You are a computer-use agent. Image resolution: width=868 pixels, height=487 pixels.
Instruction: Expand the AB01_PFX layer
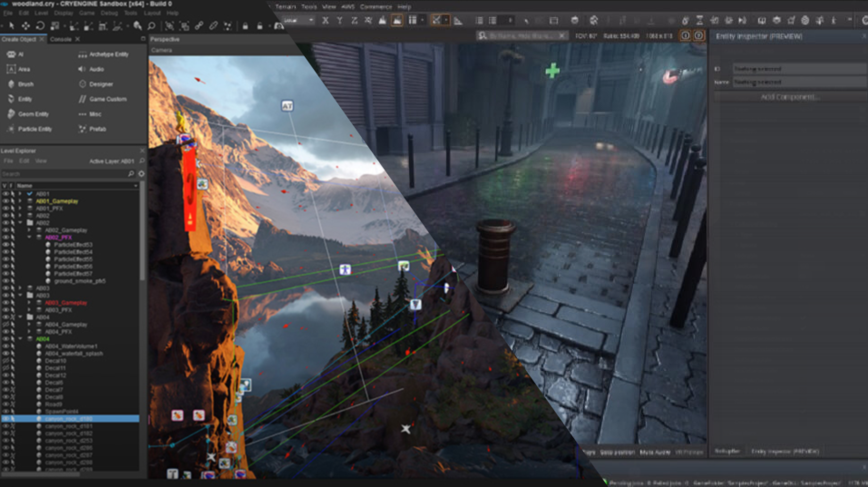click(20, 208)
